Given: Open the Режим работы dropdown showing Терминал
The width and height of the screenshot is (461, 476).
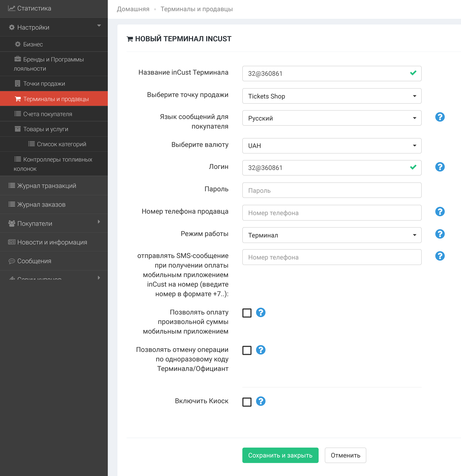Looking at the screenshot, I should click(x=332, y=235).
